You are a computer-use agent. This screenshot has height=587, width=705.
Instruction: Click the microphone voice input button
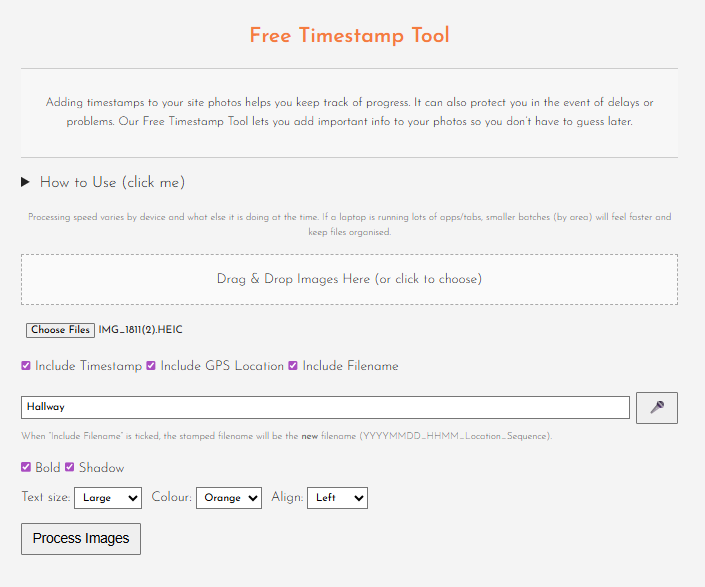pyautogui.click(x=656, y=407)
